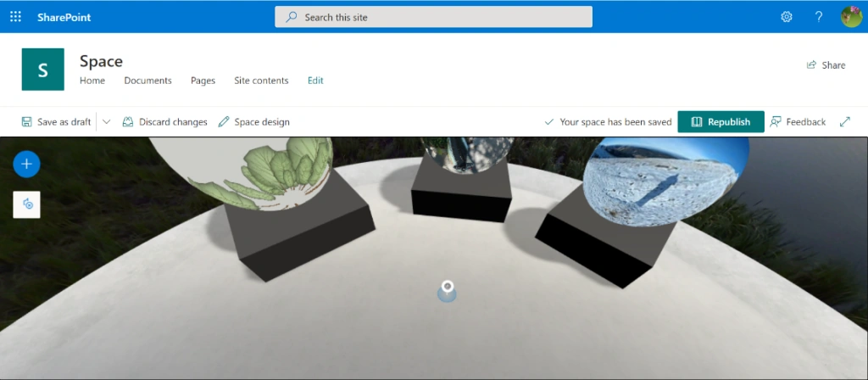
Task: Click the blue add web part button
Action: (26, 164)
